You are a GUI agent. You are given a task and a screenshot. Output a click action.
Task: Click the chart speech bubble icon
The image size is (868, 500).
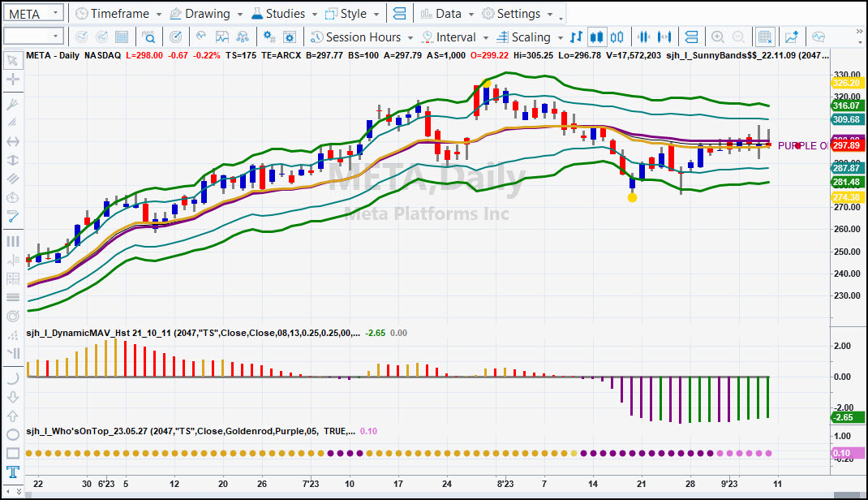coord(819,37)
